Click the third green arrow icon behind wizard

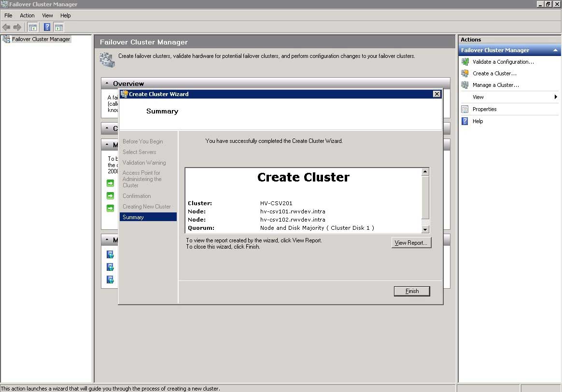pos(111,208)
